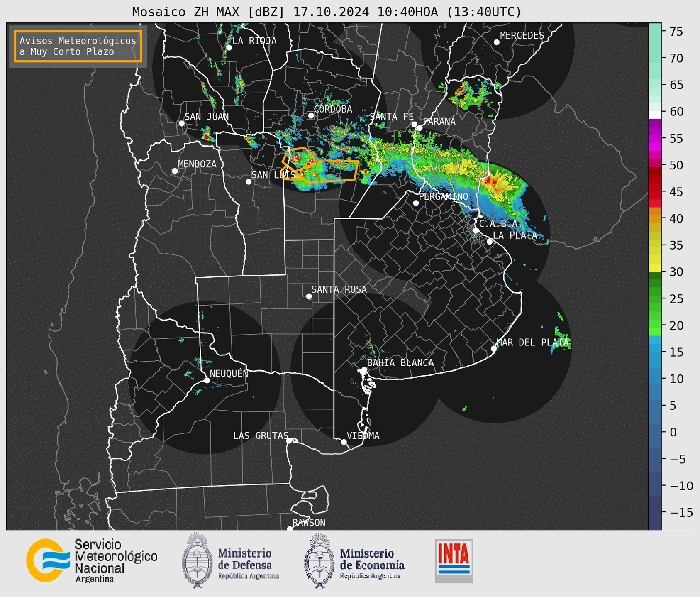Click the PARANA city label

pyautogui.click(x=439, y=122)
